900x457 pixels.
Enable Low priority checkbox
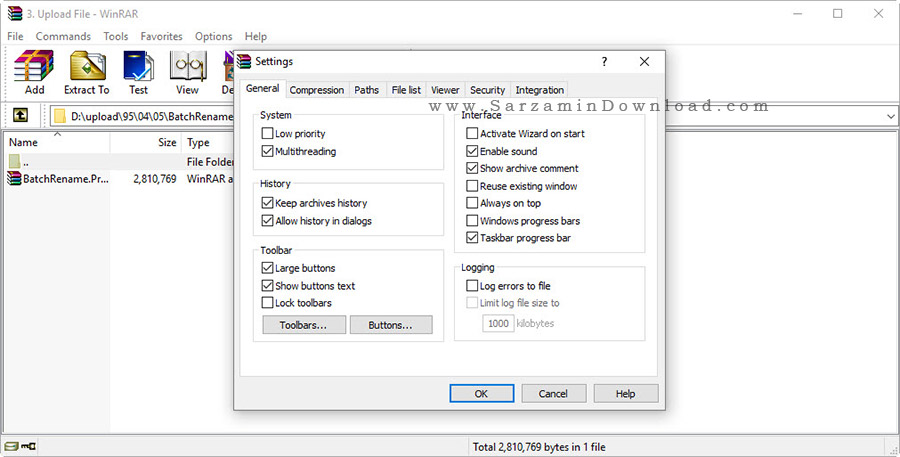pyautogui.click(x=267, y=134)
